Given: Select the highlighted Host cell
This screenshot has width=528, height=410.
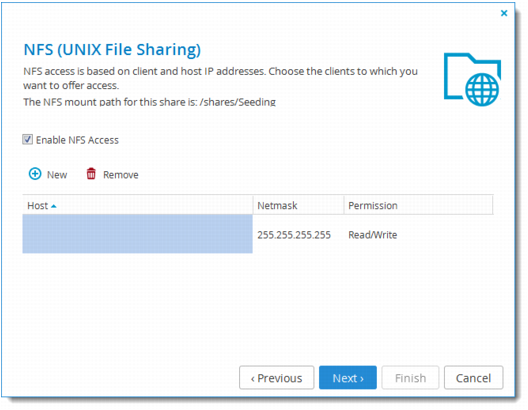Looking at the screenshot, I should (137, 234).
